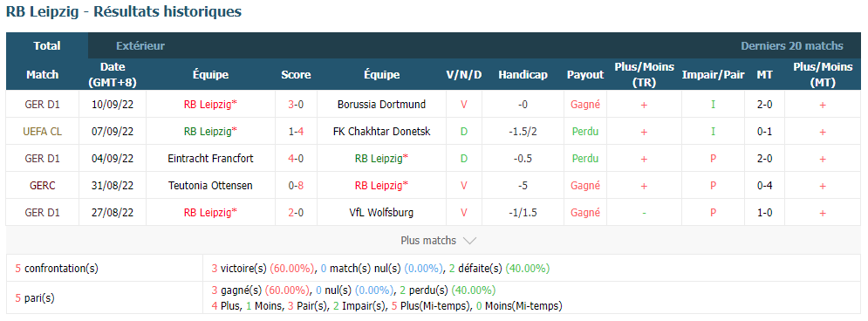The width and height of the screenshot is (868, 321).
Task: Click the 3-0 score against Dortmund
Action: click(x=296, y=104)
